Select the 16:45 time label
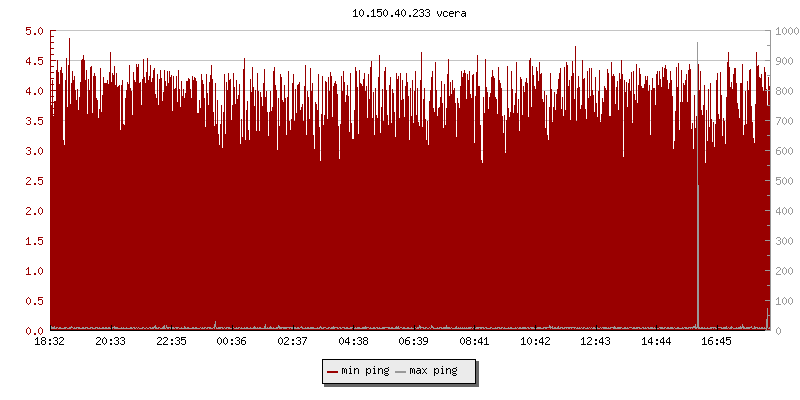The image size is (800, 400). pyautogui.click(x=717, y=342)
